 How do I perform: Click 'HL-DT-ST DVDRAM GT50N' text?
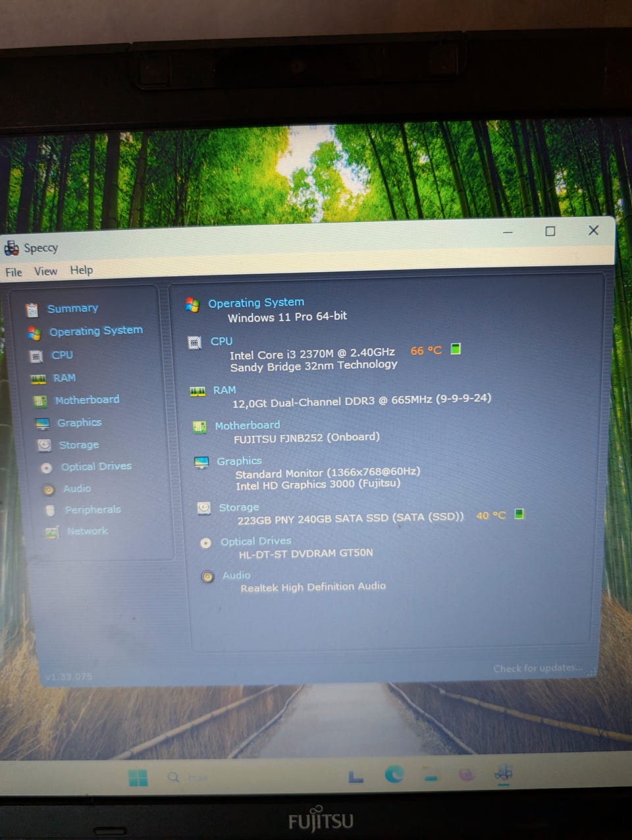point(306,553)
